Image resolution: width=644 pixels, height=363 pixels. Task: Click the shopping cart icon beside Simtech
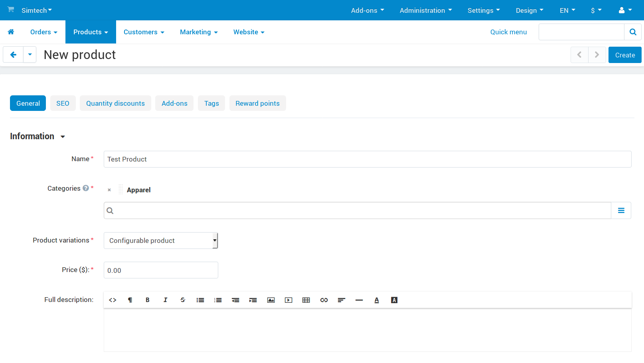pos(11,9)
